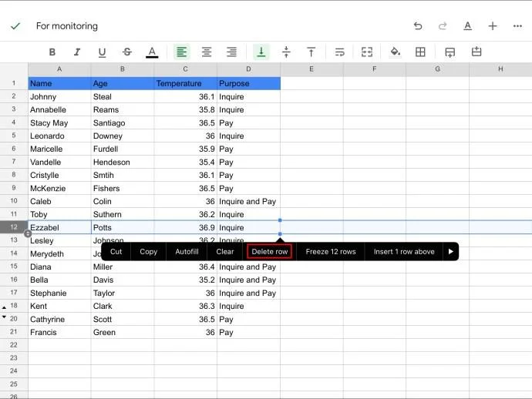The image size is (532, 399).
Task: Toggle italic formatting
Action: coord(77,52)
